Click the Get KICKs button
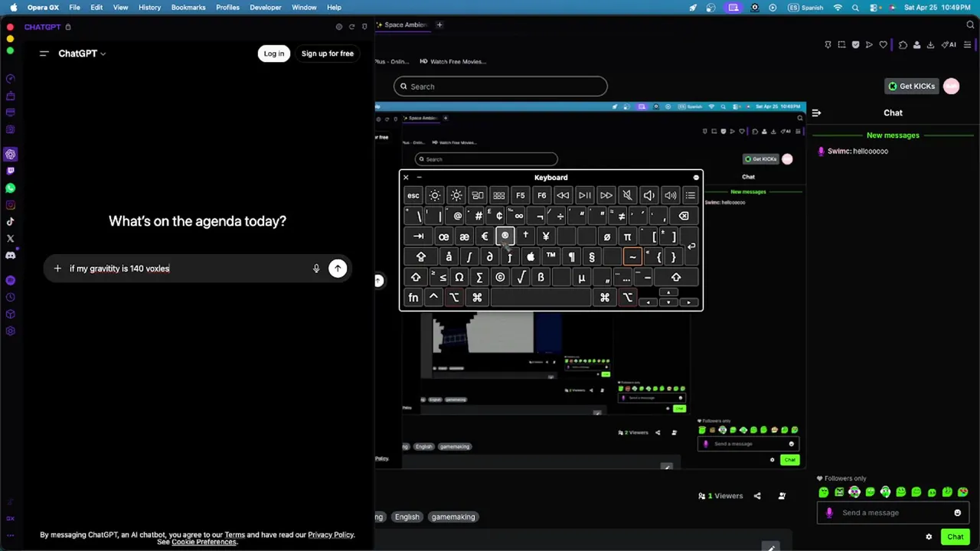 (911, 86)
